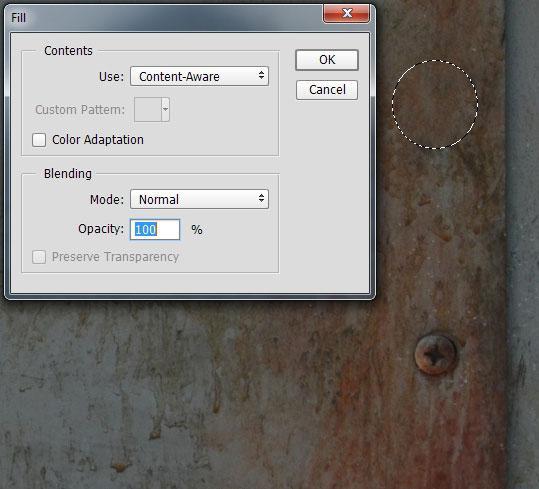539x489 pixels.
Task: Click OK to apply the fill
Action: tap(327, 60)
